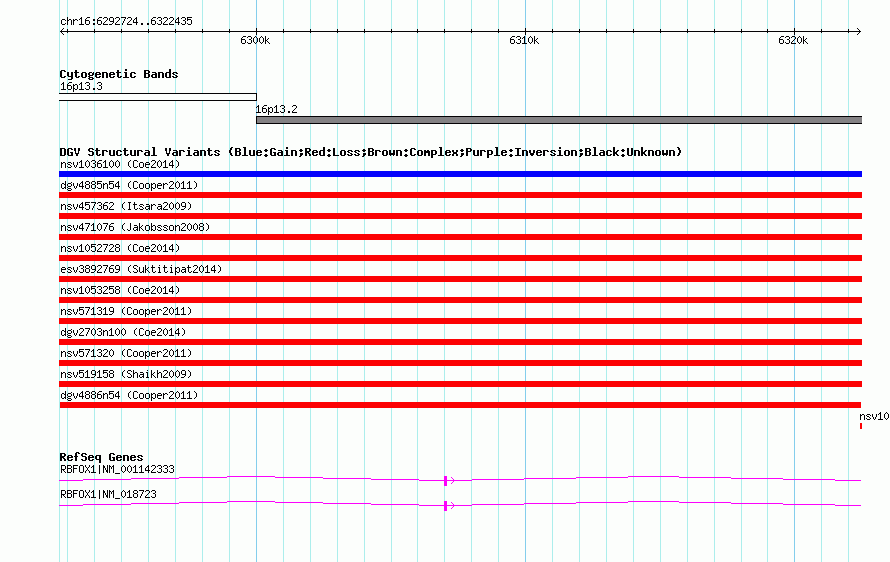Click the right arrow end of the ruler
Image resolution: width=890 pixels, height=562 pixels.
pos(858,32)
